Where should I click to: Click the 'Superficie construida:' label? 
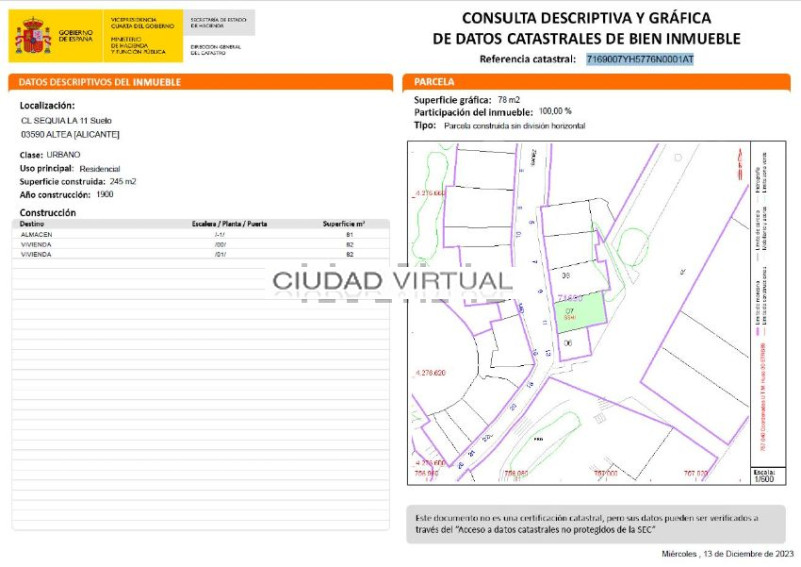[x=62, y=181]
